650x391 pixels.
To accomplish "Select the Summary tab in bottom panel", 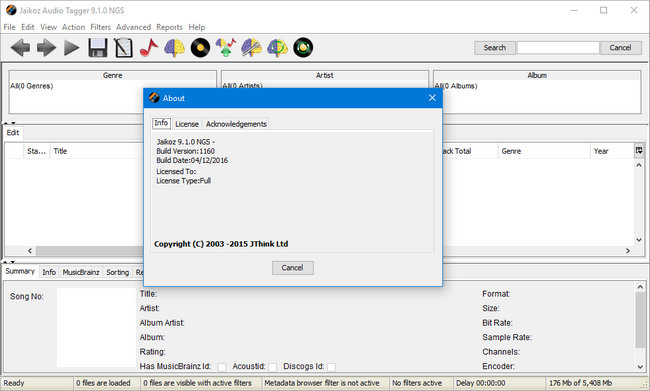I will tap(20, 271).
